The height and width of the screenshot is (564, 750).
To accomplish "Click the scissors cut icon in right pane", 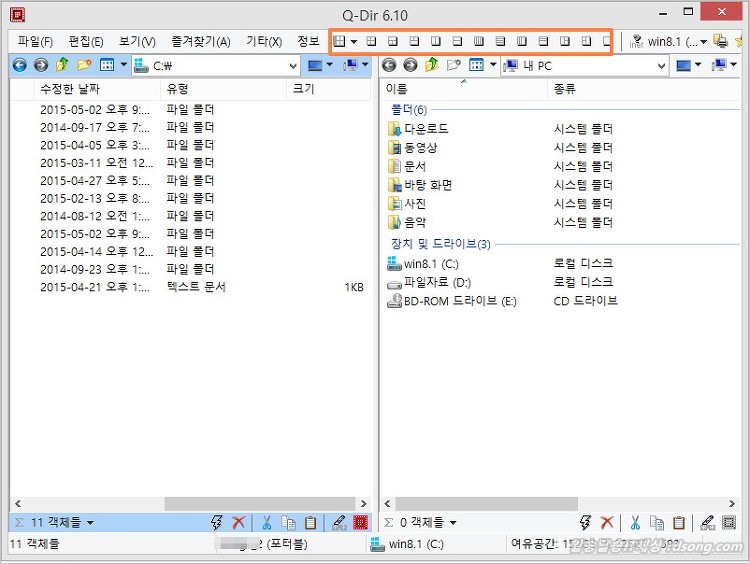I will [x=634, y=522].
